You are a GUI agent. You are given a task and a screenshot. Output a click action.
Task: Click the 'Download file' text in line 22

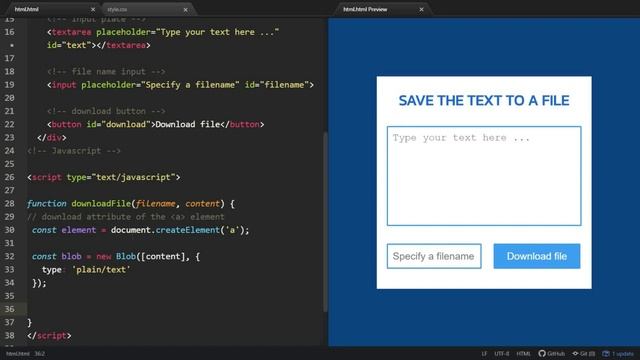coord(188,124)
